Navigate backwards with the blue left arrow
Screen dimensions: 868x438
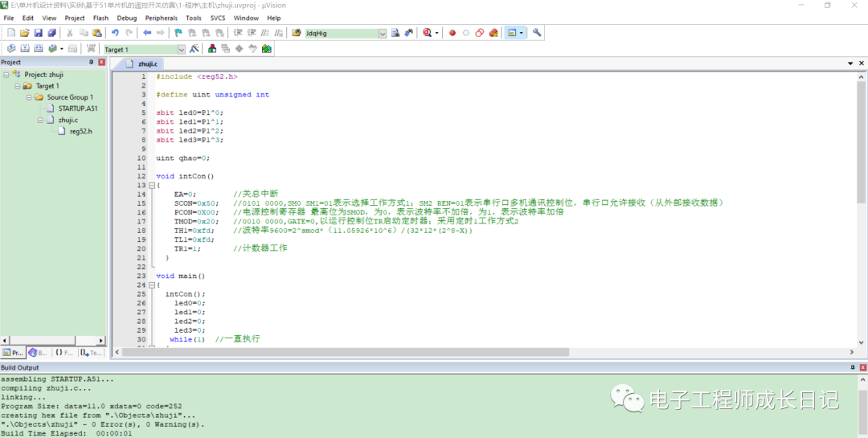147,33
